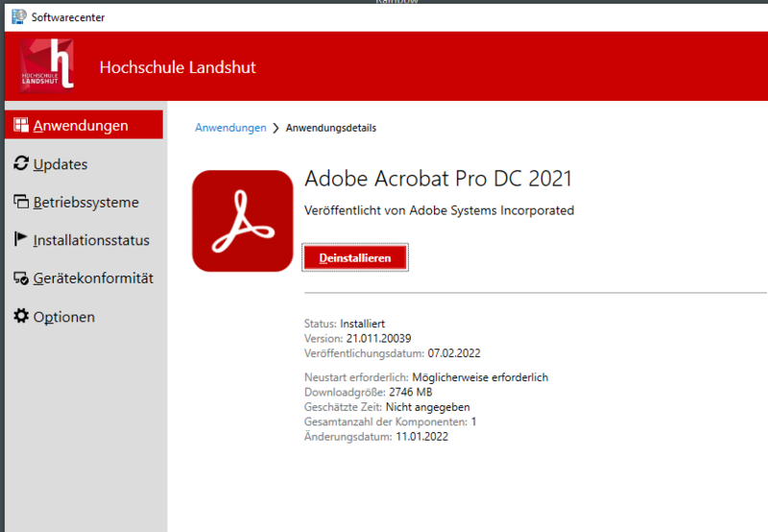Click the Adobe Acrobat Pro DC 2021 heading

click(438, 179)
